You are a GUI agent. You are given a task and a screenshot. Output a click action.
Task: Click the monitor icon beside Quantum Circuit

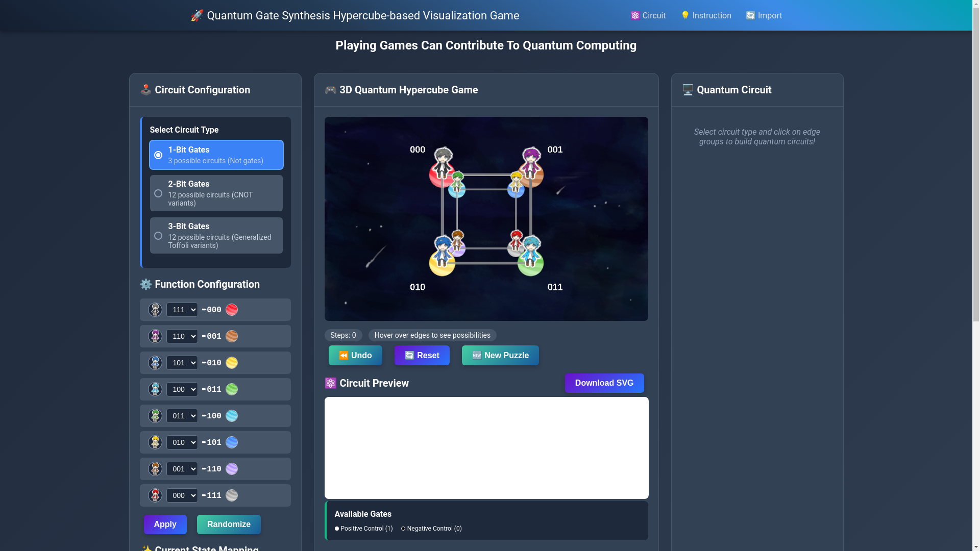tap(688, 90)
